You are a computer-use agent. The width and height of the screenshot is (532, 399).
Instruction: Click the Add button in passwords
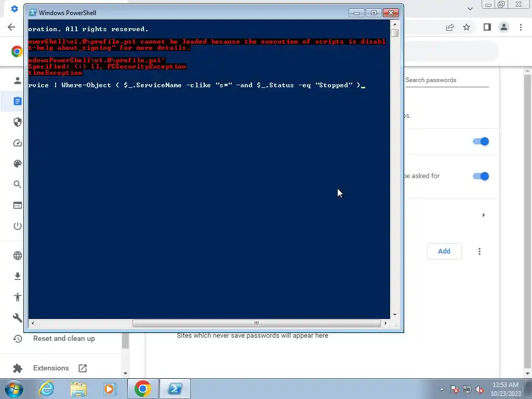444,251
